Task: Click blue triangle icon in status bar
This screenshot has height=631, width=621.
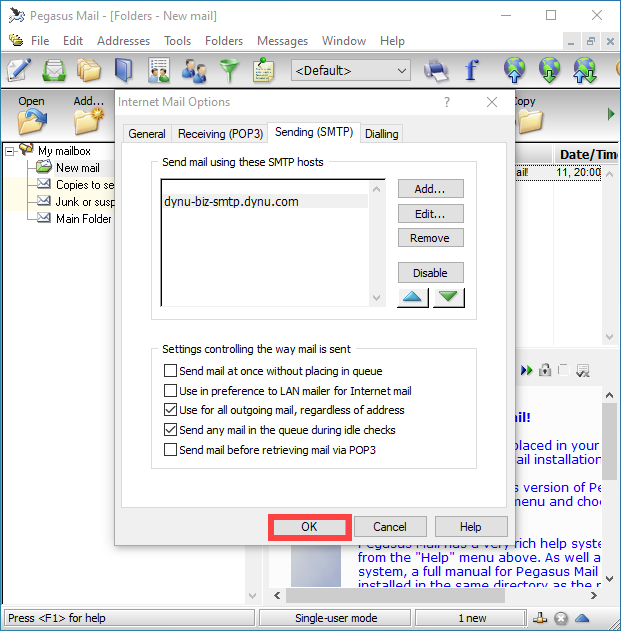Action: tap(582, 618)
